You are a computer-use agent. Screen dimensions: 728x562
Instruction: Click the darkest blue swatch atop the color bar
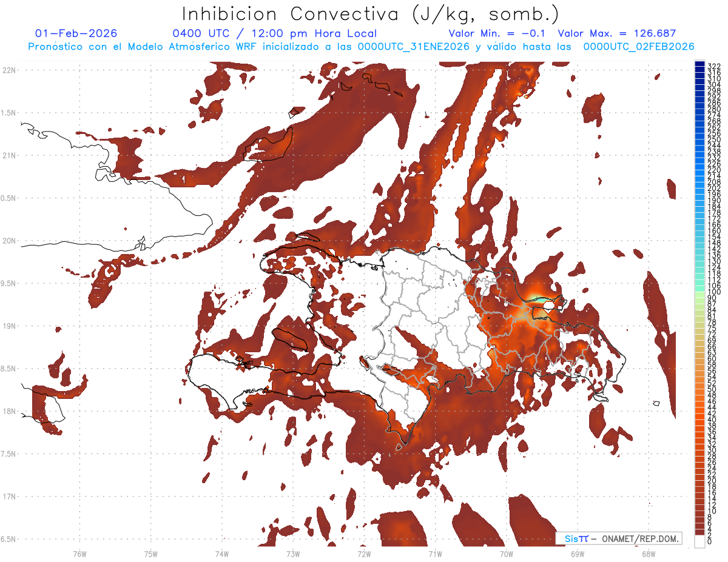click(x=700, y=64)
